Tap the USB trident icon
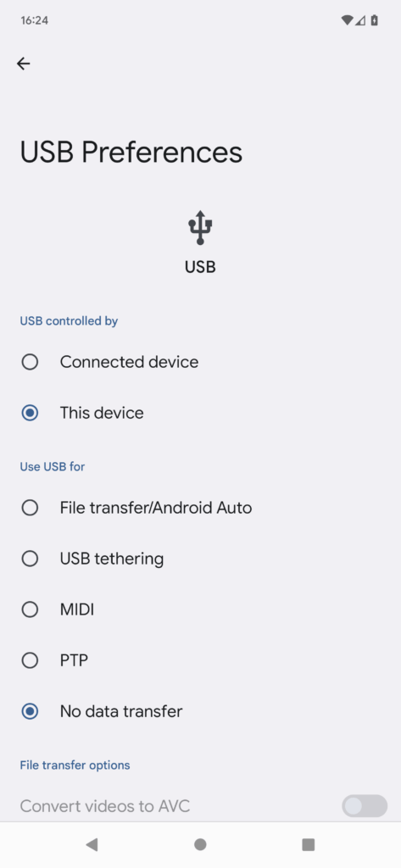Screen dimensions: 401x868 pos(200,227)
